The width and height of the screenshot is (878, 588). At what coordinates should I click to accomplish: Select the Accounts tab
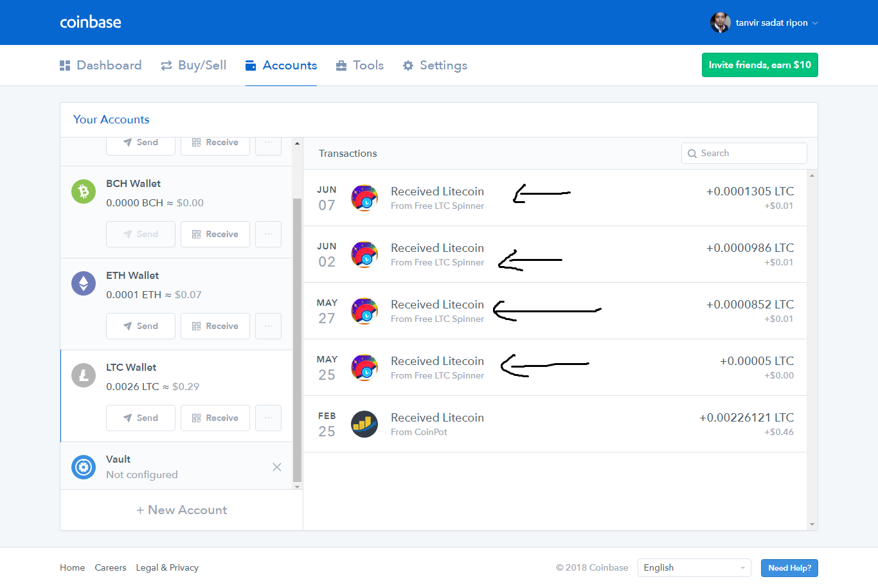tap(282, 66)
